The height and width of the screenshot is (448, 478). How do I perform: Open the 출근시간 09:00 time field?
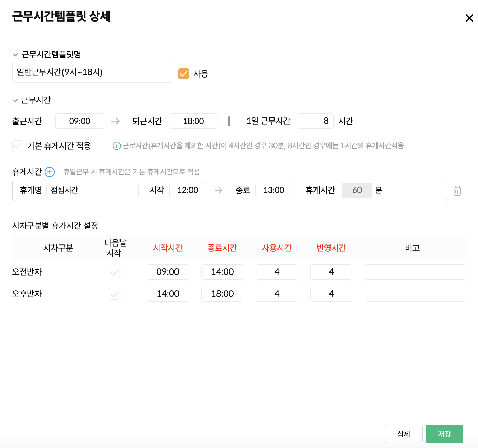80,121
